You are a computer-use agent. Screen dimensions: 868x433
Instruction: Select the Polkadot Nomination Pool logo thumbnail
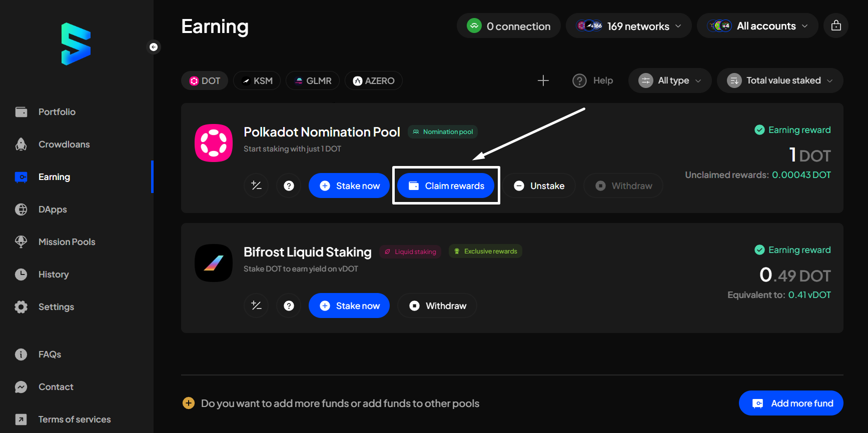click(214, 143)
